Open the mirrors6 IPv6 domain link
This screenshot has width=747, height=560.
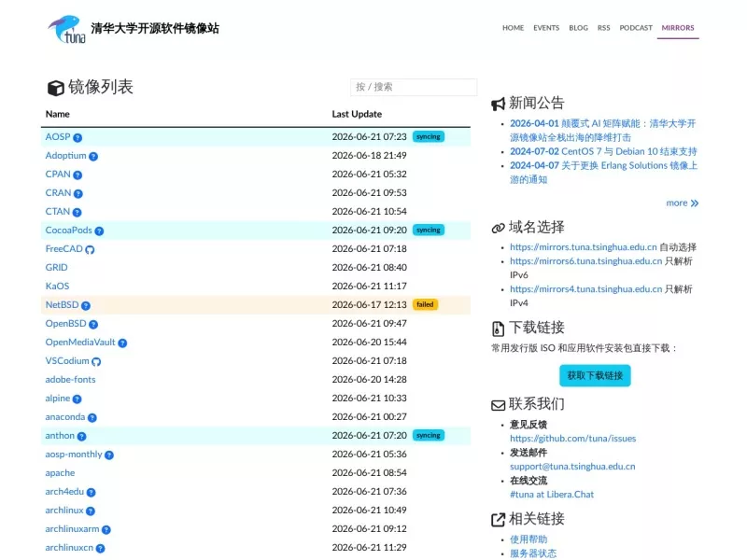(586, 261)
